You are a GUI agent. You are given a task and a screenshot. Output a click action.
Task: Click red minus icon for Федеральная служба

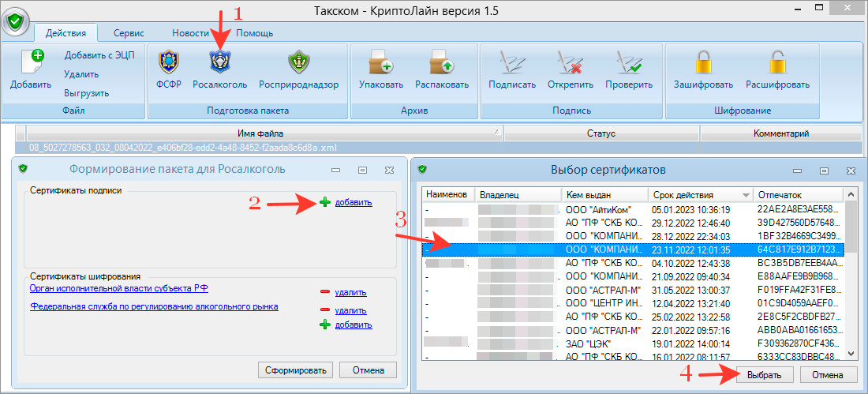point(325,310)
